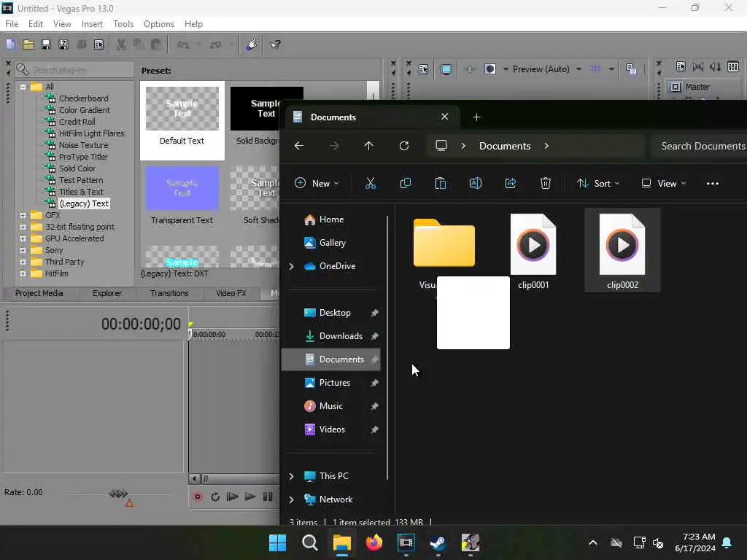Open Properties icon in Vegas toolbar

pos(98,44)
